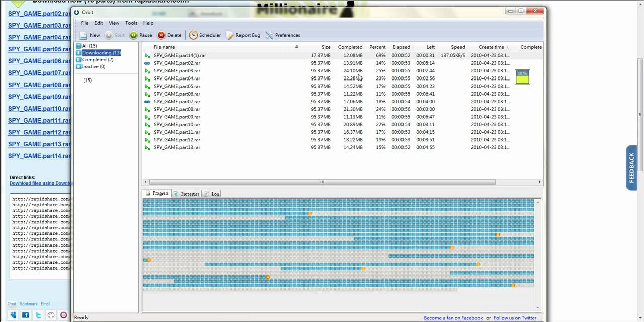Open the View menu

coord(114,23)
